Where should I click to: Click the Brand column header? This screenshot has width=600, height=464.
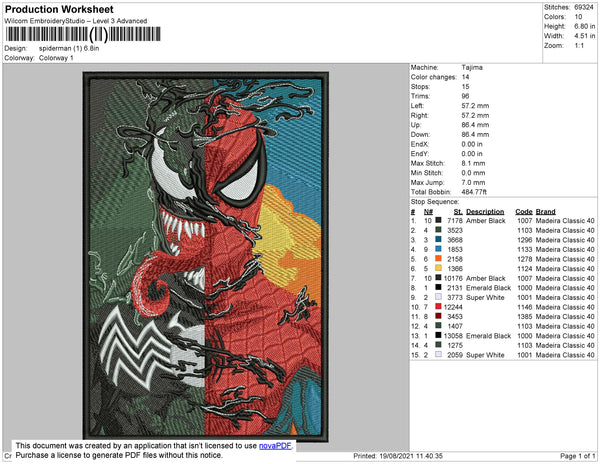coord(545,212)
